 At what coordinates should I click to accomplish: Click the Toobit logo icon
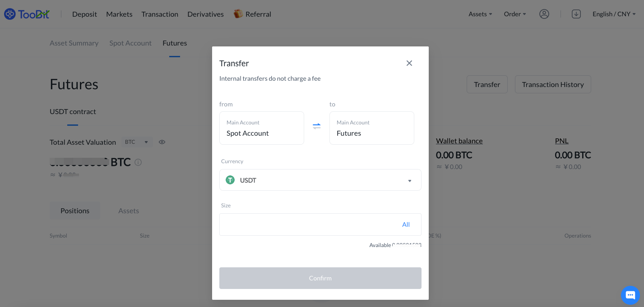10,14
